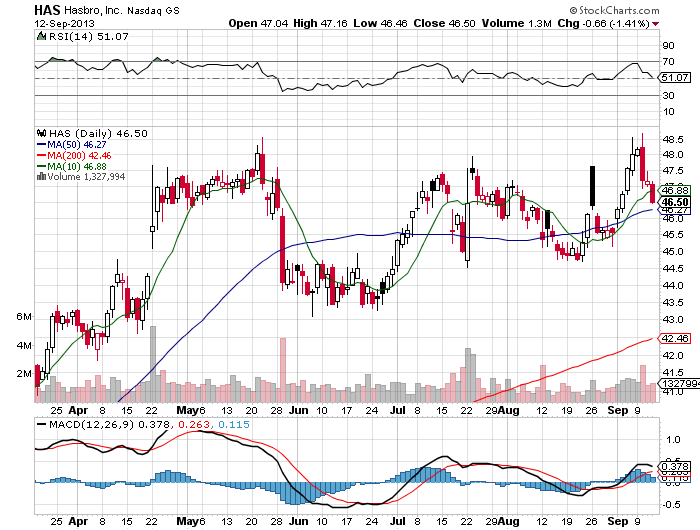Click the MA(200) 42.46 legend entry
Viewport: 700px width, 530px height.
pos(79,155)
